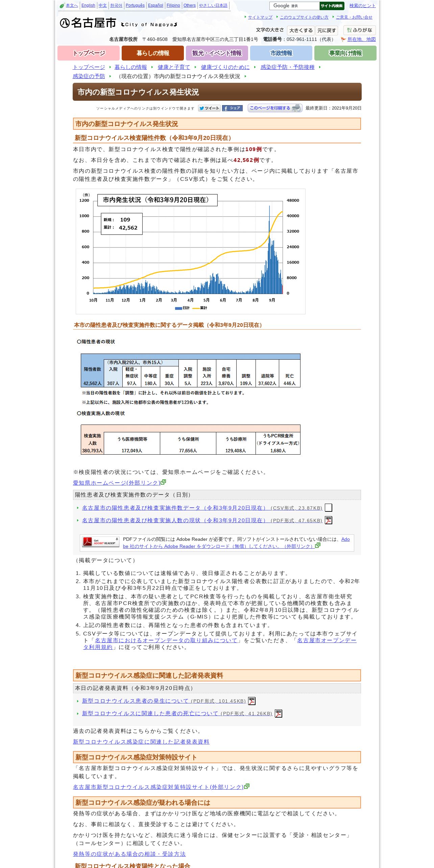The image size is (434, 868).
Task: Click the 37,602人 discharged cell
Action: coord(267,383)
